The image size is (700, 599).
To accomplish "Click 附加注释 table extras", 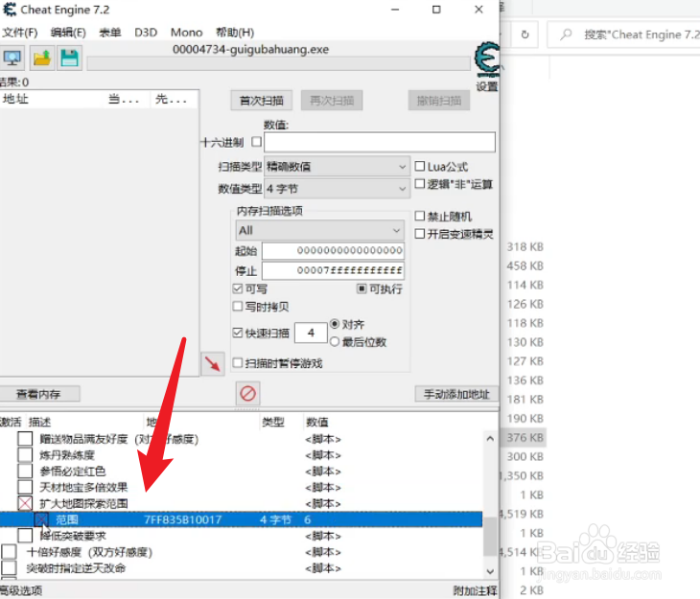I will point(475,590).
